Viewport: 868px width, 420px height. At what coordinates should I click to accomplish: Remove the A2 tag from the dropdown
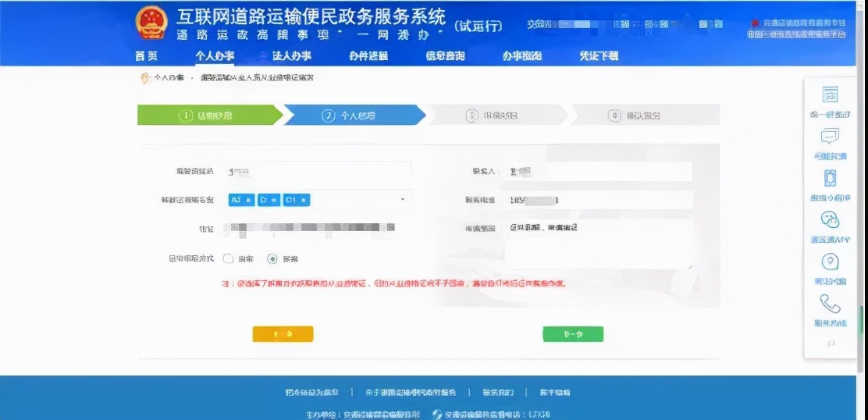(248, 200)
